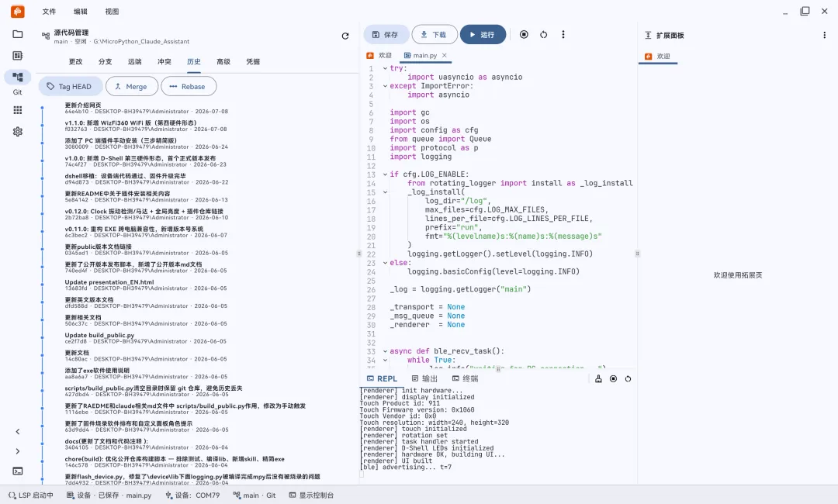Open the extension panel more options menu

point(824,35)
